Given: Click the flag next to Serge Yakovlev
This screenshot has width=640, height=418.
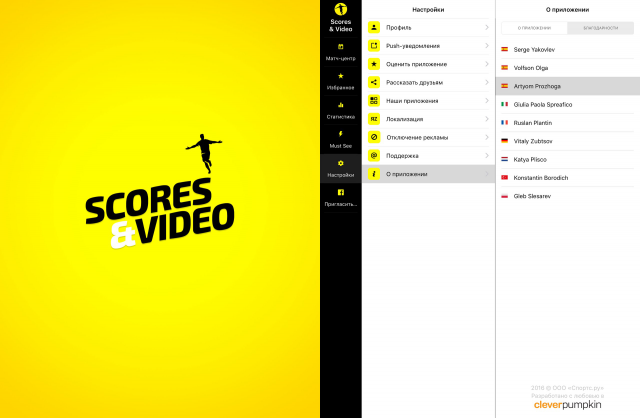Looking at the screenshot, I should coord(504,49).
